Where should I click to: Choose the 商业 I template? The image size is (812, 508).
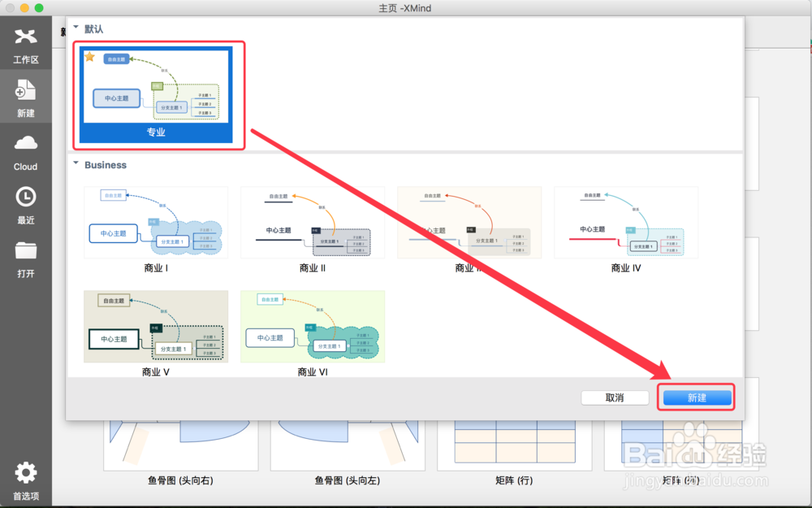pos(156,222)
